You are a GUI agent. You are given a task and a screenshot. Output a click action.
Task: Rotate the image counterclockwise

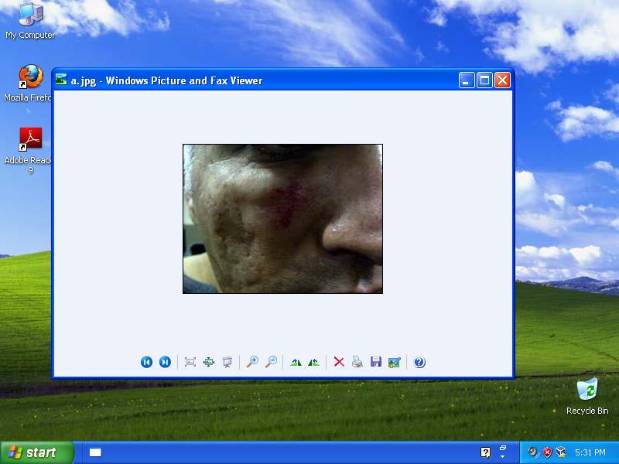pyautogui.click(x=314, y=362)
